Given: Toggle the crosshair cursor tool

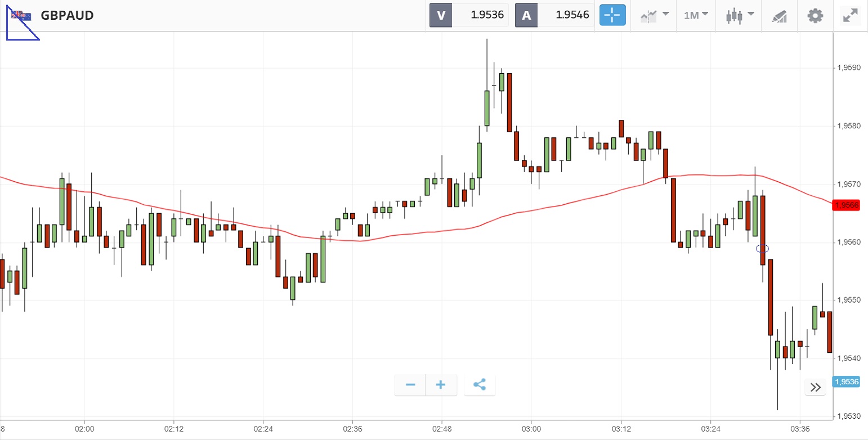Looking at the screenshot, I should point(613,15).
